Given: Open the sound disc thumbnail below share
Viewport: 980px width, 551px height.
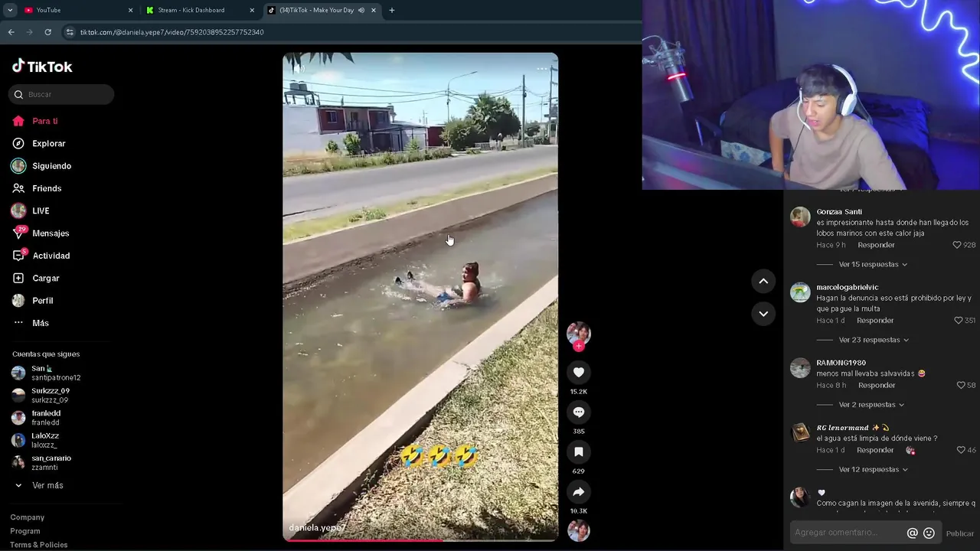Looking at the screenshot, I should (579, 530).
